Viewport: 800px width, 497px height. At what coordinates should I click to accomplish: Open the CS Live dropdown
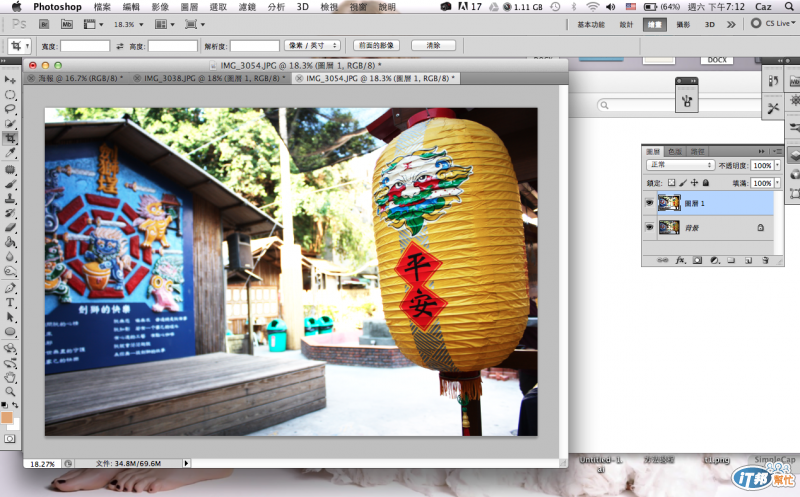tap(773, 23)
